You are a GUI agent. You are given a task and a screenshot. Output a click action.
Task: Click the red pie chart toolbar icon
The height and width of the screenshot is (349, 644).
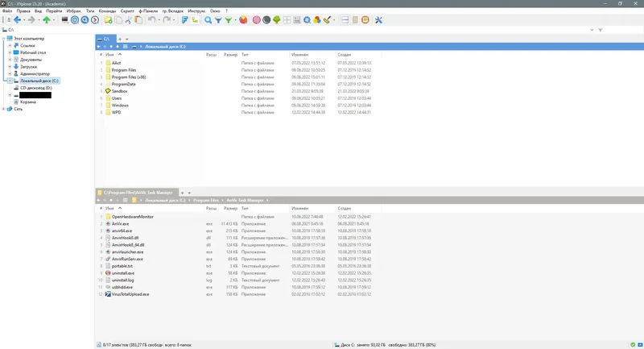pos(243,19)
